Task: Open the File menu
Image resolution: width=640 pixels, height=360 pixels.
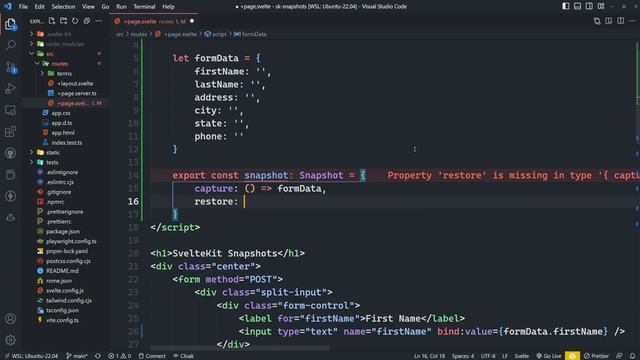Action: 23,7
